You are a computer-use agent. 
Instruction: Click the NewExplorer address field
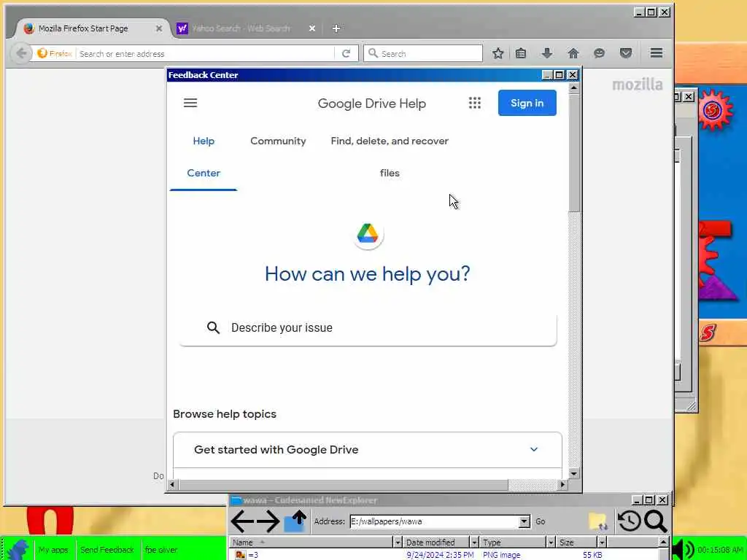[435, 521]
